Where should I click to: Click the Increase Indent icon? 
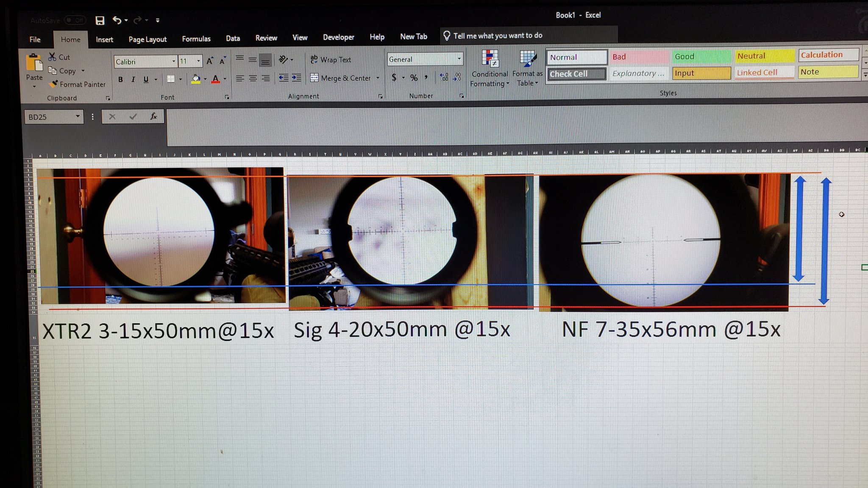click(297, 78)
